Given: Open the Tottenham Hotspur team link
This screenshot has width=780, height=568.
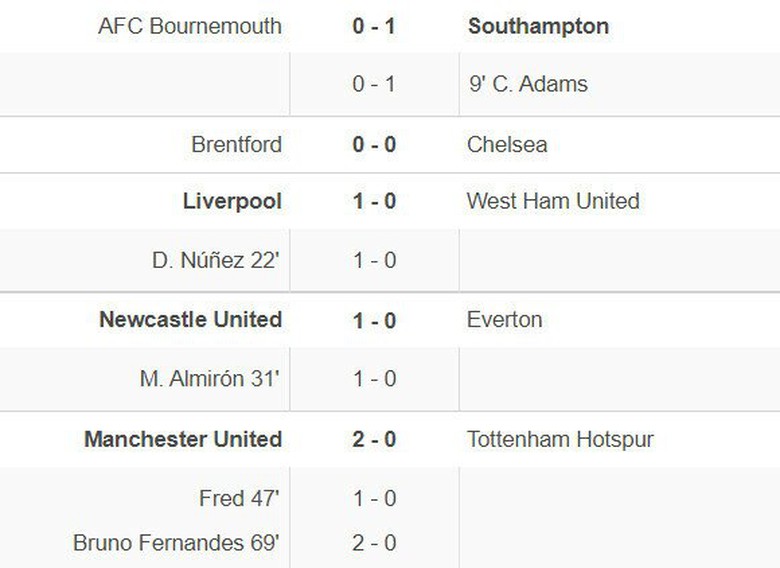Looking at the screenshot, I should (560, 439).
